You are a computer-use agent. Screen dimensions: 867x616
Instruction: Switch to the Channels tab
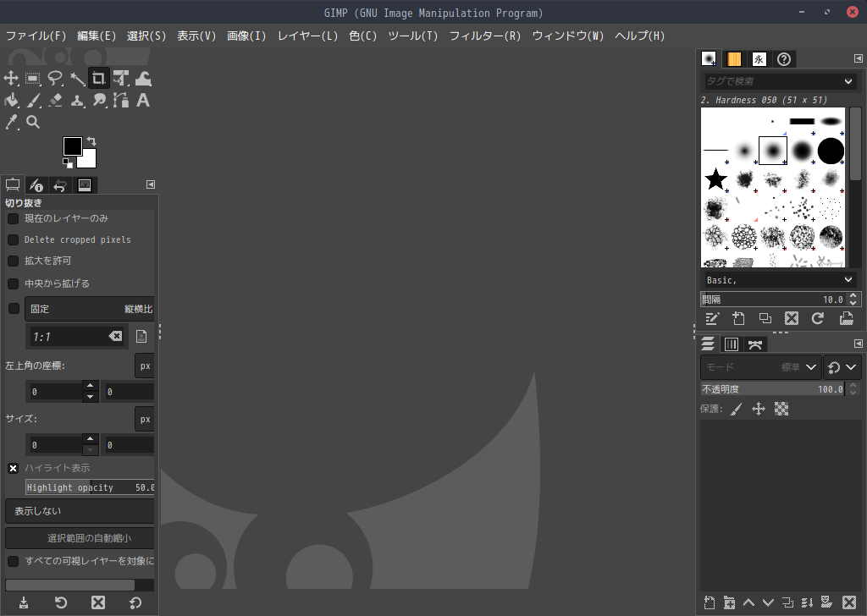point(732,344)
